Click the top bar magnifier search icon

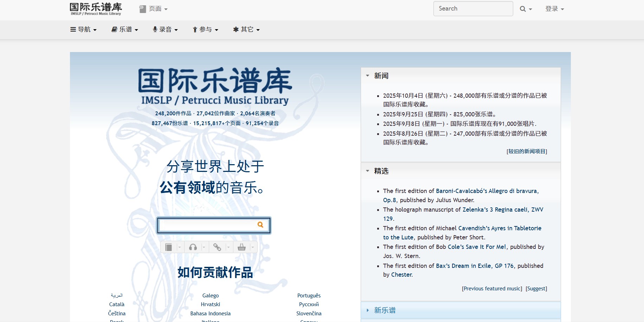(523, 9)
